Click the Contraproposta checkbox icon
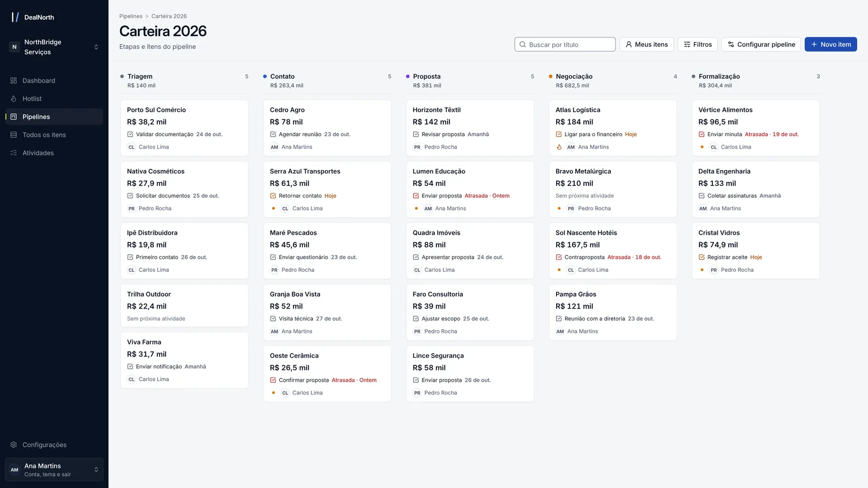Viewport: 868px width, 488px height. click(559, 258)
